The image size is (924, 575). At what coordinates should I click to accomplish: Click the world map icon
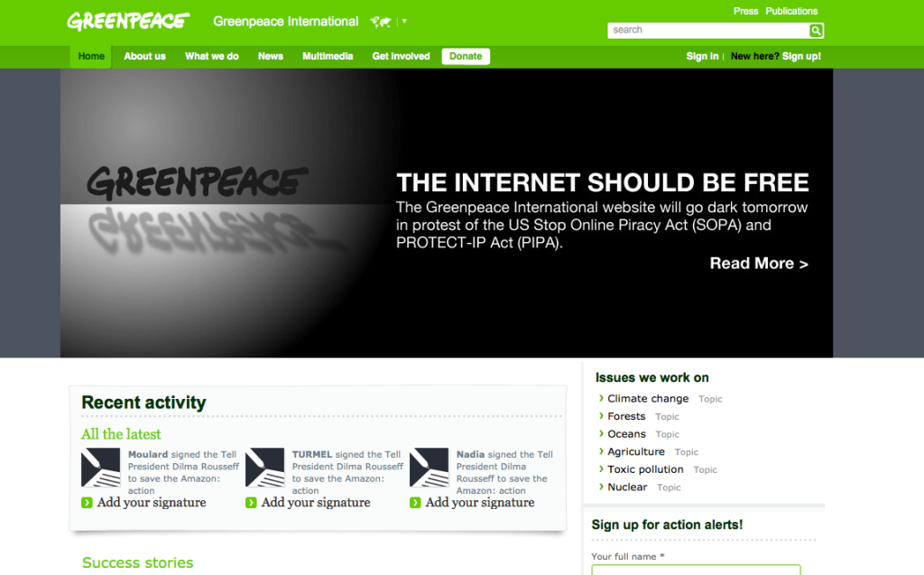[381, 22]
